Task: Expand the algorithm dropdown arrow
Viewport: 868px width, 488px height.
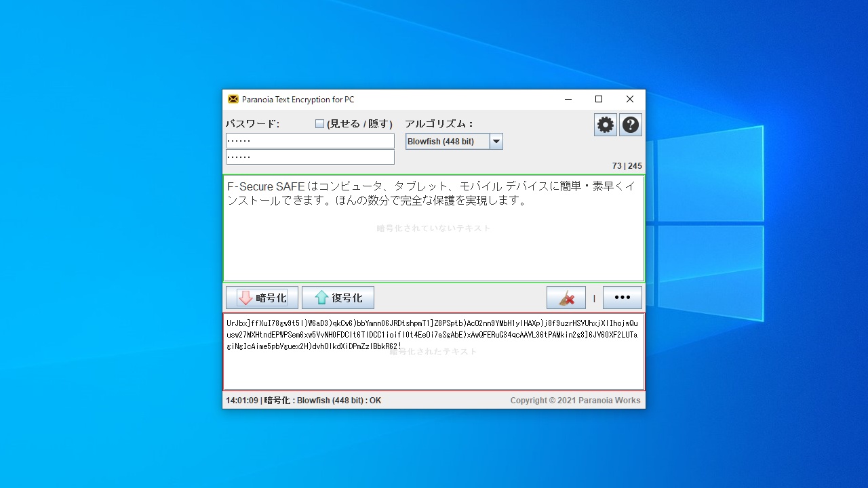Action: click(x=496, y=142)
